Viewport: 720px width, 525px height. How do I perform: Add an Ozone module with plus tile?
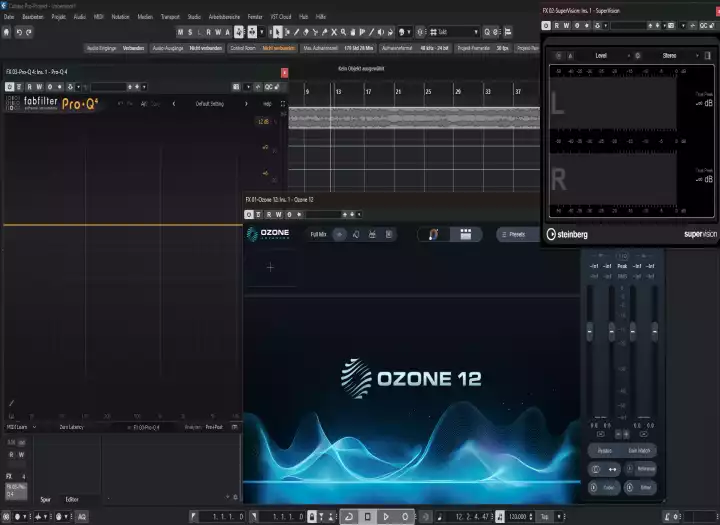click(x=270, y=267)
